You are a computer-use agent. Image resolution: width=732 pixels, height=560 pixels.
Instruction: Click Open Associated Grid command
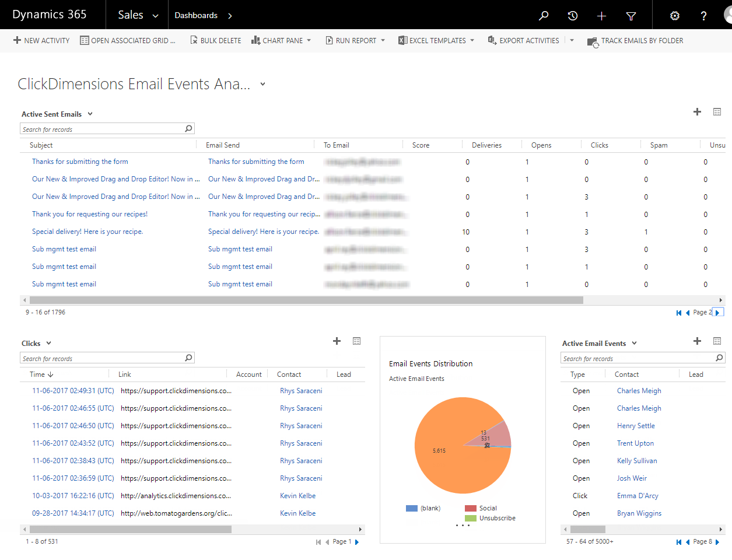click(128, 41)
